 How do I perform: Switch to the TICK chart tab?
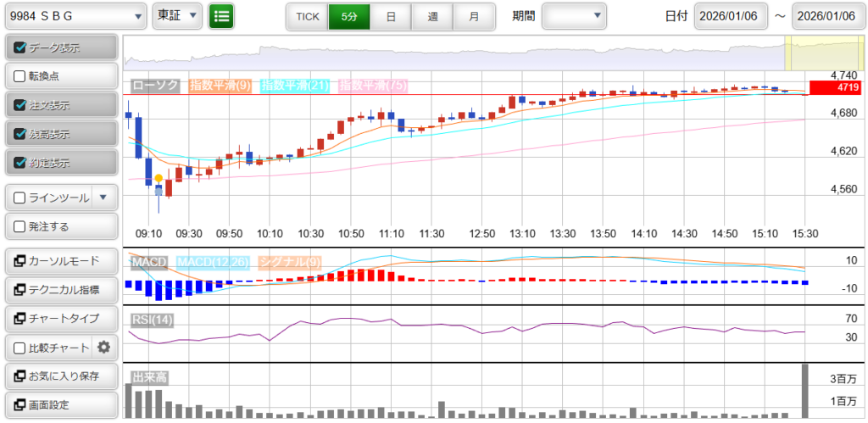pyautogui.click(x=307, y=16)
